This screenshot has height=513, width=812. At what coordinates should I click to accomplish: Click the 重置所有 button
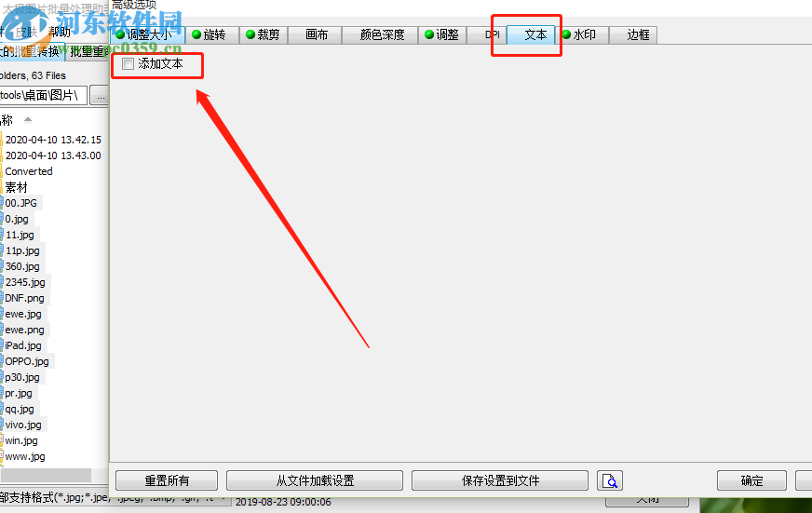[x=167, y=480]
